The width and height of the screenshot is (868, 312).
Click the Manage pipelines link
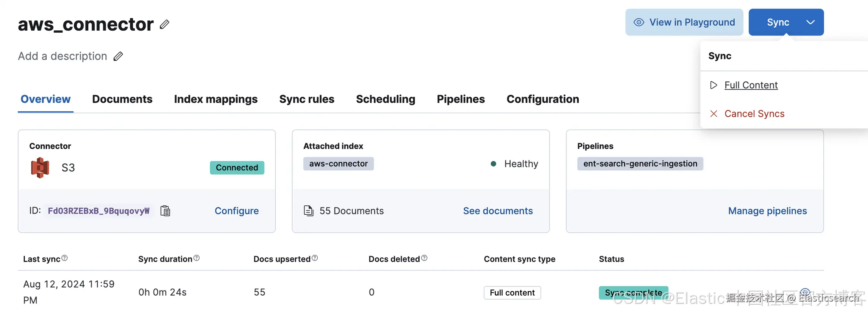(767, 211)
